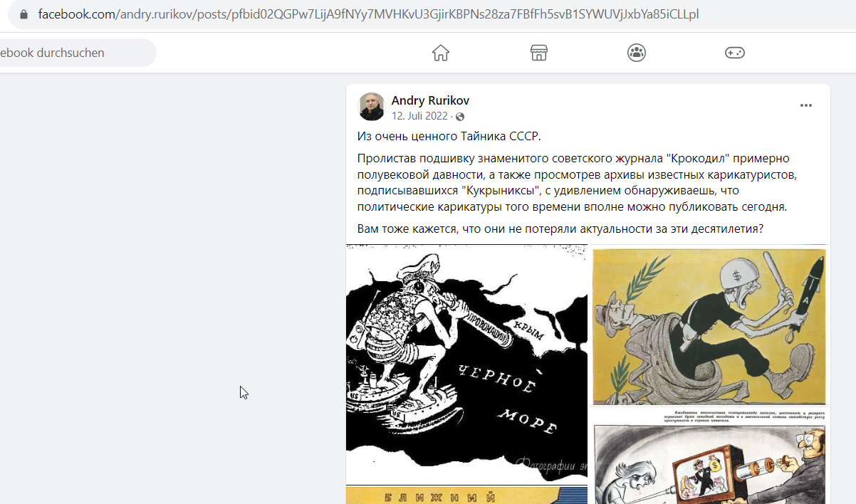This screenshot has height=504, width=856.
Task: Open the Marketplace storefront icon
Action: tap(539, 53)
